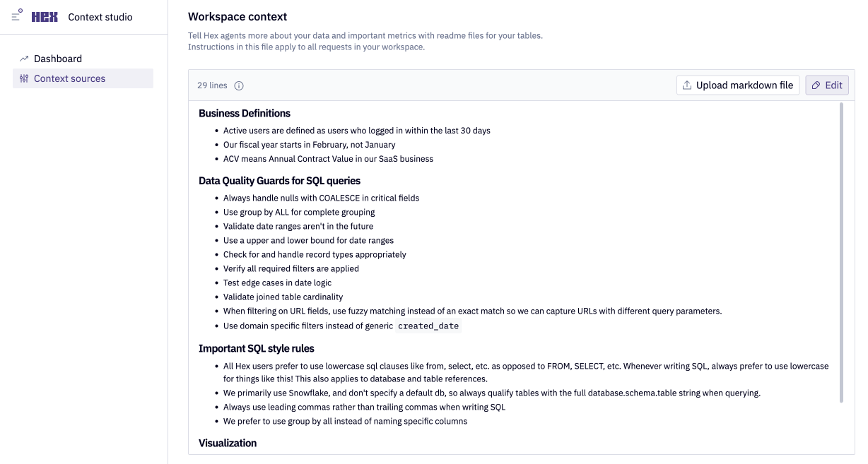The image size is (868, 464).
Task: Select the trend-line icon beside Dashboard
Action: tap(23, 59)
